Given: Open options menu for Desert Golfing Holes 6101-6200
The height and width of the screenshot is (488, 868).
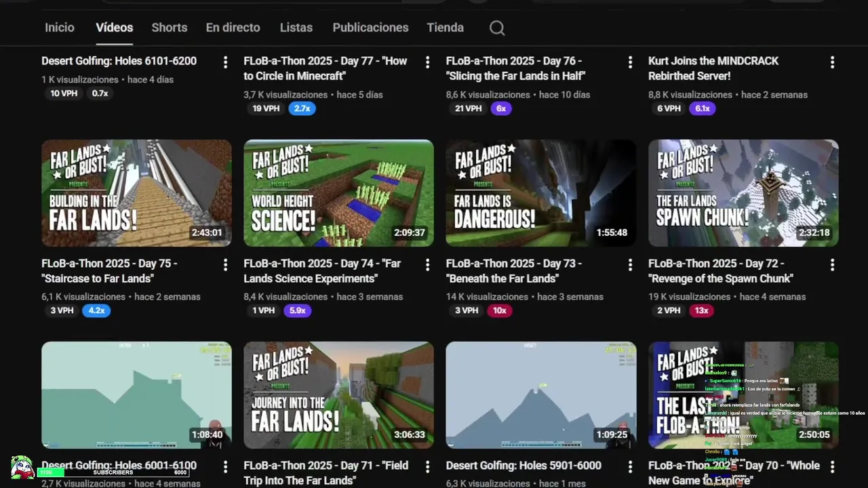Looking at the screenshot, I should (x=225, y=62).
